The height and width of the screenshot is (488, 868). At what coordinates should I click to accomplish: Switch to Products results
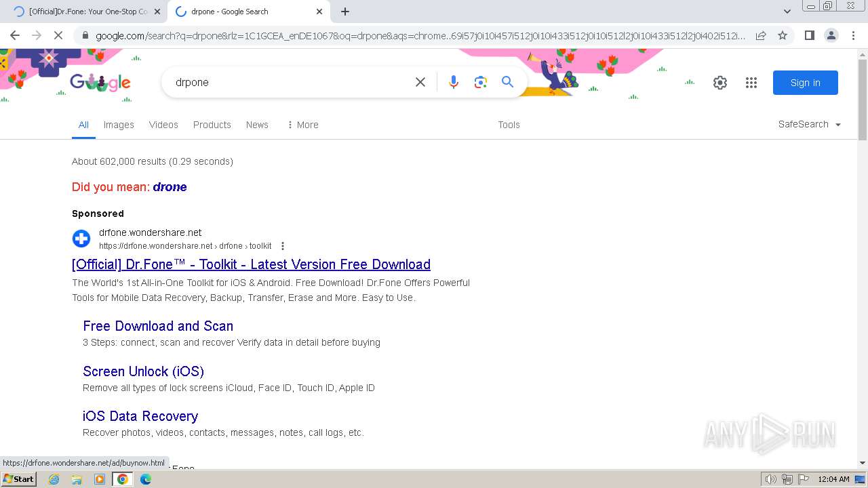tap(212, 125)
